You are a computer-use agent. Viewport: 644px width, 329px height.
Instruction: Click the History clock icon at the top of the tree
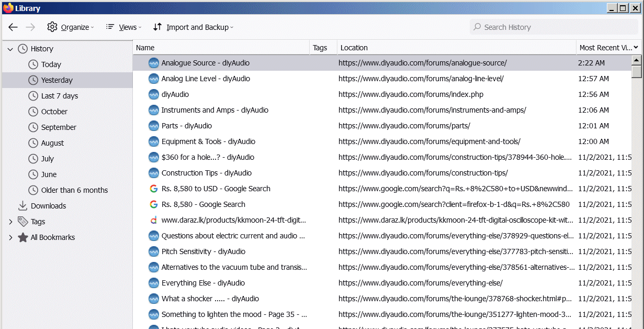pos(22,49)
